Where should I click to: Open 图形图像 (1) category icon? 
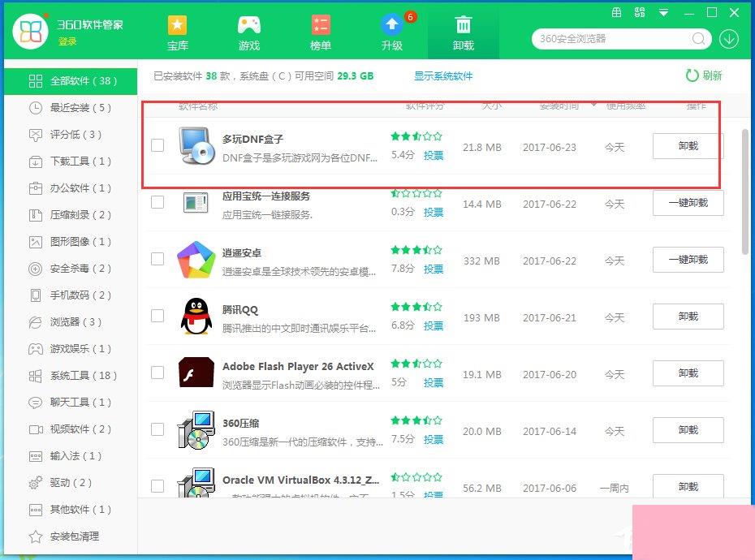[x=36, y=242]
